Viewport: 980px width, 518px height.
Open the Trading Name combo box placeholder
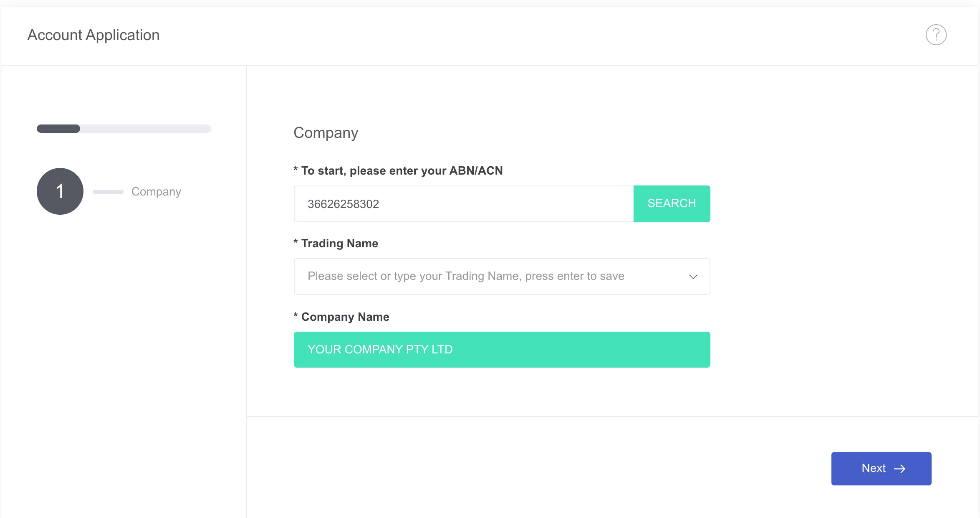(x=465, y=277)
